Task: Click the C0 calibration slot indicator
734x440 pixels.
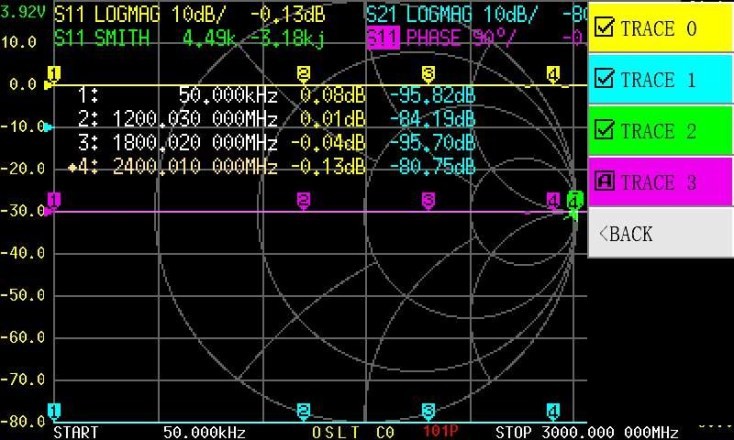Action: [x=385, y=432]
